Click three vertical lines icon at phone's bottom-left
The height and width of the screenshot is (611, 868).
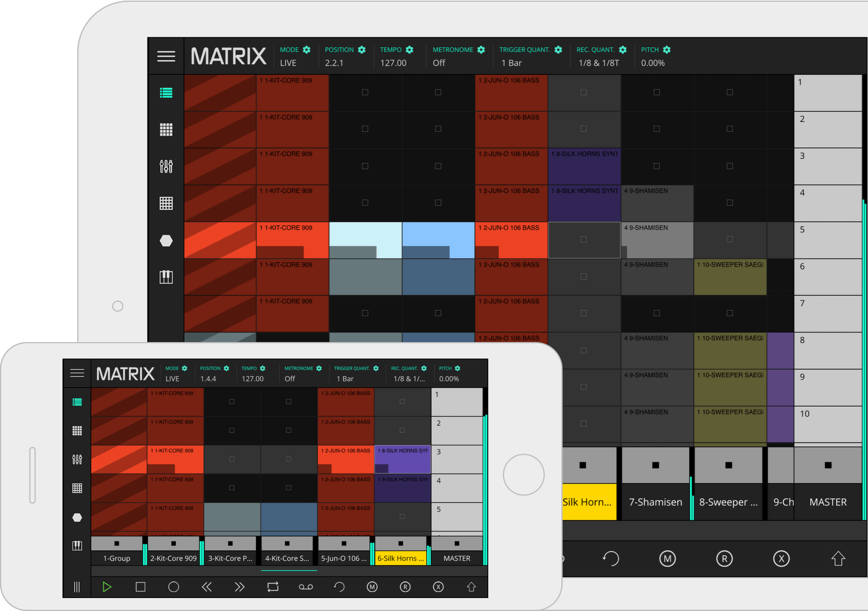[77, 587]
